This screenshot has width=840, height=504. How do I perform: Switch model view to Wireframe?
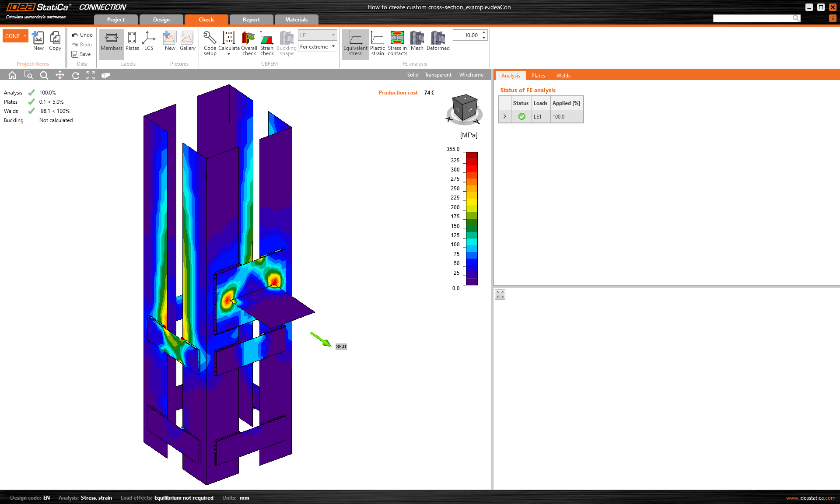471,75
